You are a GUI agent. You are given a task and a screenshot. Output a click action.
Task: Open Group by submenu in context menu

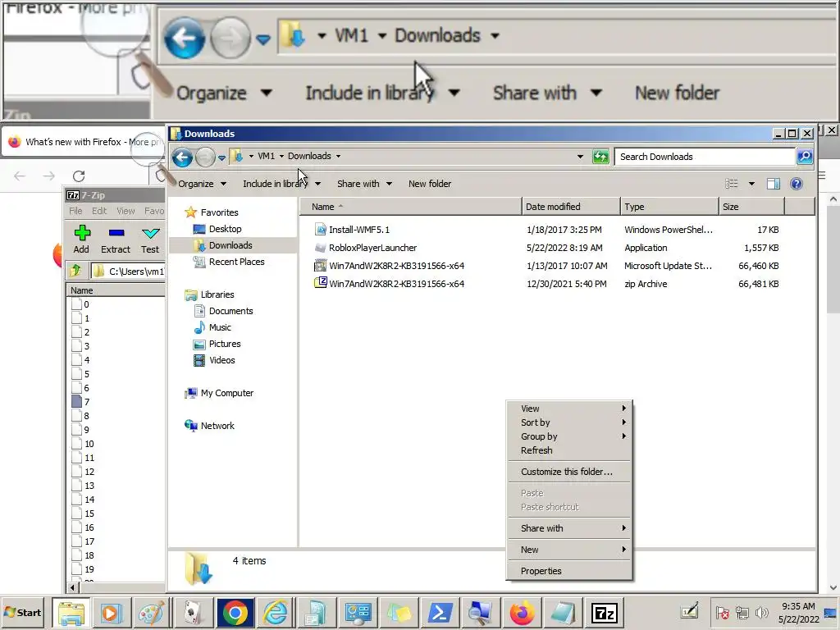[x=569, y=436]
